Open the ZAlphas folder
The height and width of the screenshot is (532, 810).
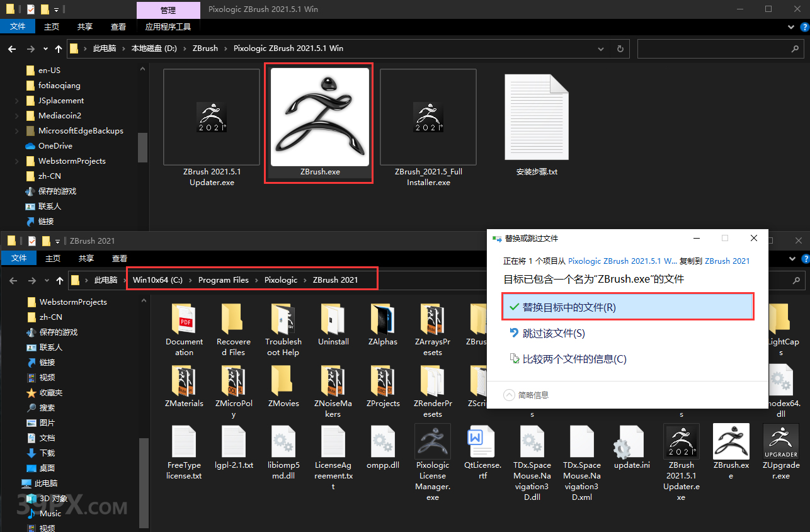tap(383, 324)
